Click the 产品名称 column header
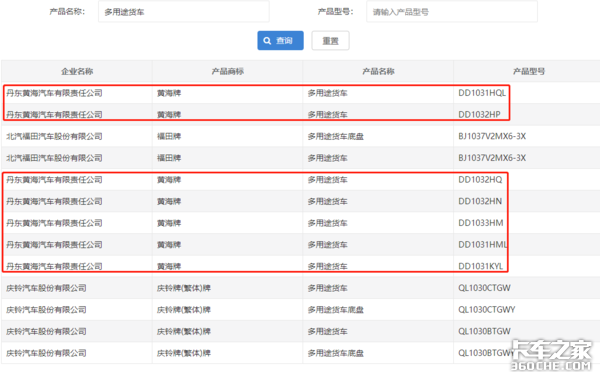 (378, 71)
